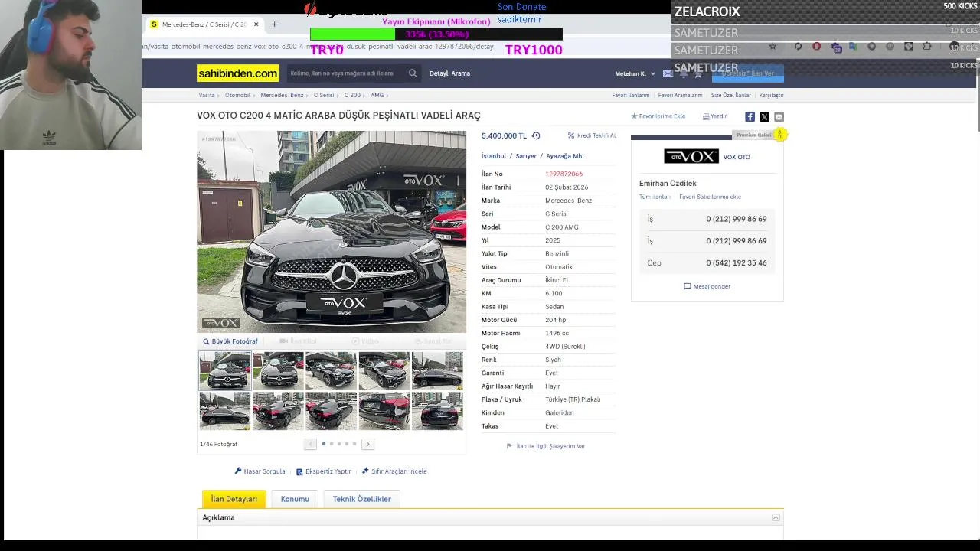Collapse the Açıklama section arrow
The image size is (980, 551).
(776, 518)
